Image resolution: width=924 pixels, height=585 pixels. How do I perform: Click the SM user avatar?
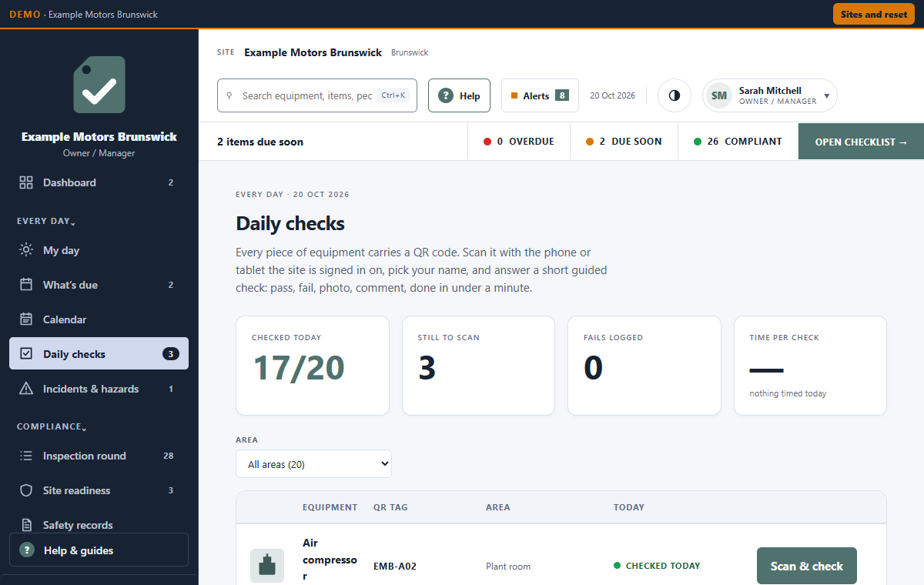click(x=719, y=95)
